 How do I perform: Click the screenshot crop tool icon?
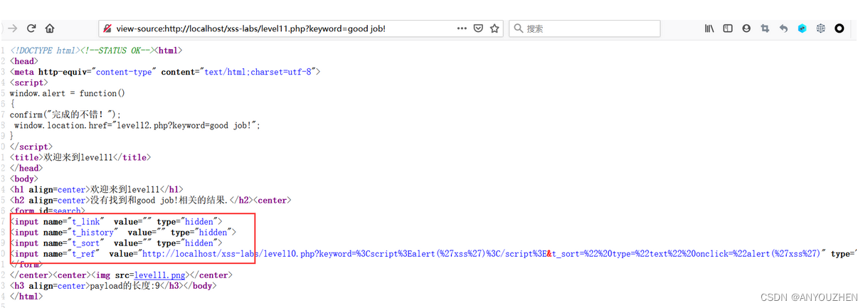(765, 28)
